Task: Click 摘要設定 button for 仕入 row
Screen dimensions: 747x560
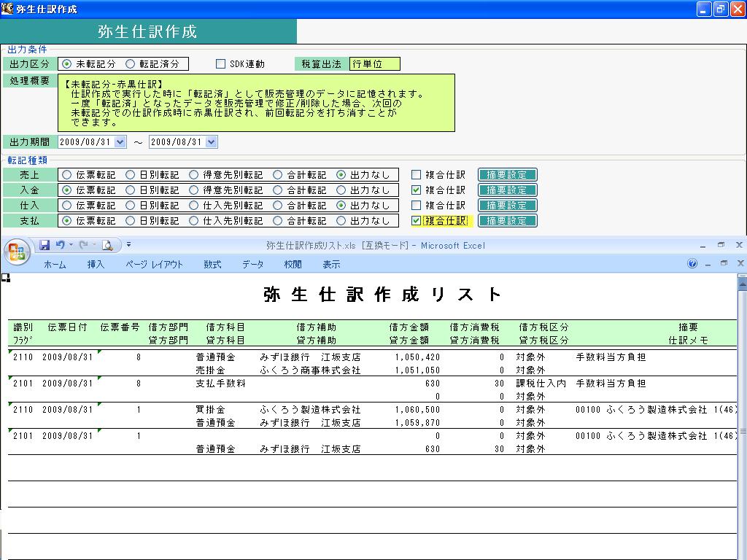Action: point(508,205)
